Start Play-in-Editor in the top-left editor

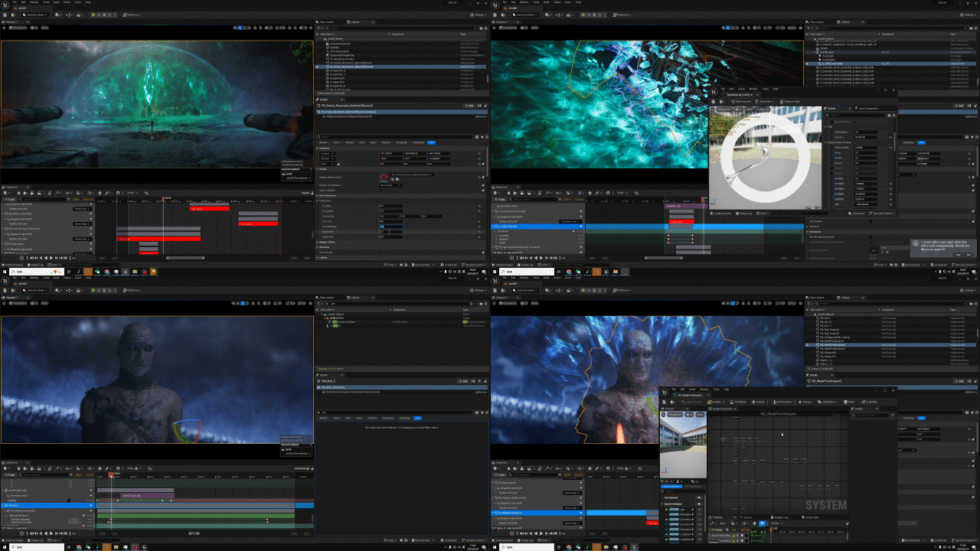point(93,14)
